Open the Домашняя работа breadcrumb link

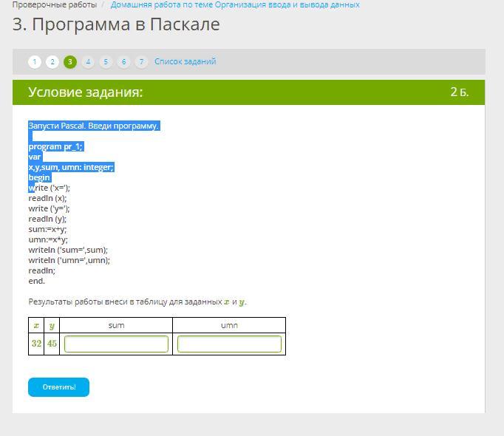pos(235,5)
